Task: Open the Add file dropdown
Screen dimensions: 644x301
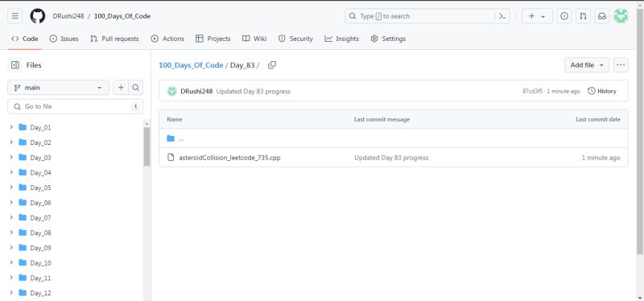Action: coord(587,65)
